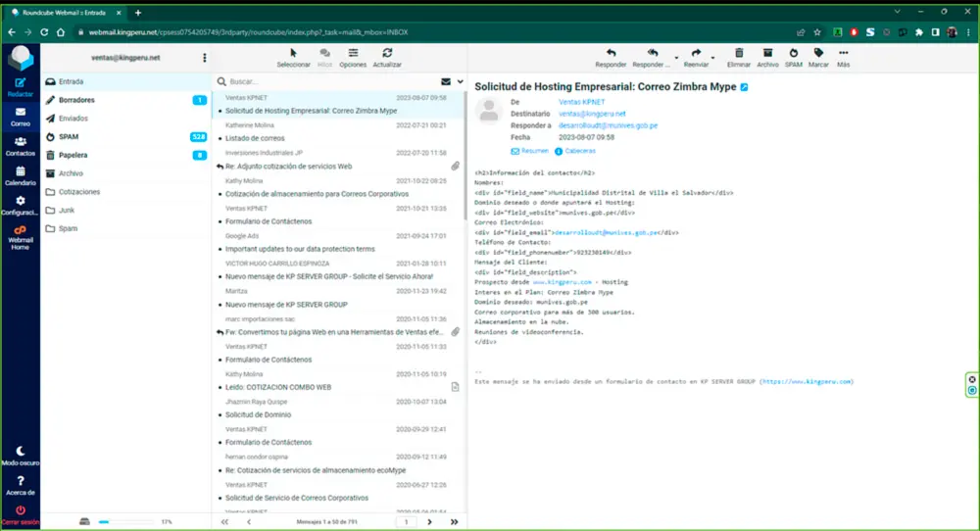Open the Opciones list menu
This screenshot has width=980, height=531.
tap(353, 58)
